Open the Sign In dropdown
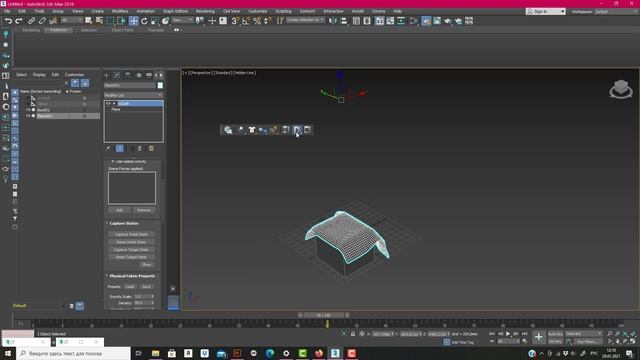Screen dimensions: 640x360 pos(546,11)
